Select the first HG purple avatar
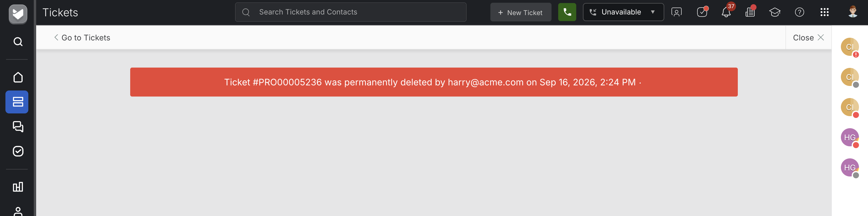This screenshot has height=216, width=868. click(x=850, y=137)
